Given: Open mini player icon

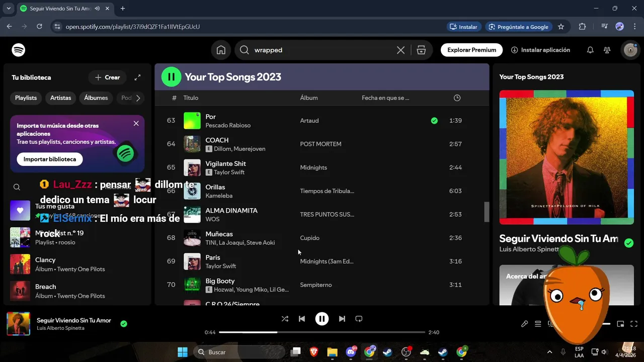Looking at the screenshot, I should pos(620,324).
